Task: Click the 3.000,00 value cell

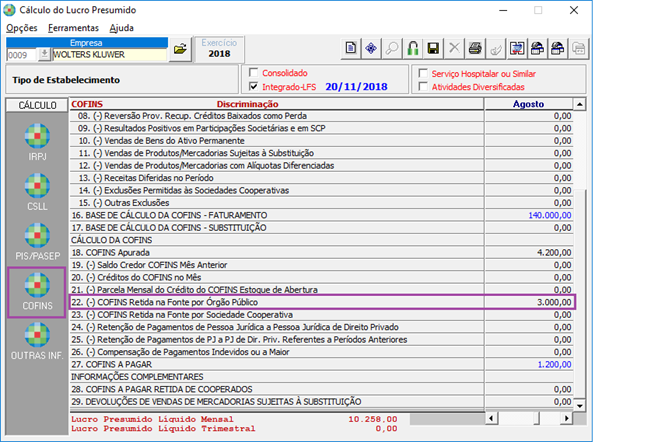Action: pyautogui.click(x=528, y=302)
